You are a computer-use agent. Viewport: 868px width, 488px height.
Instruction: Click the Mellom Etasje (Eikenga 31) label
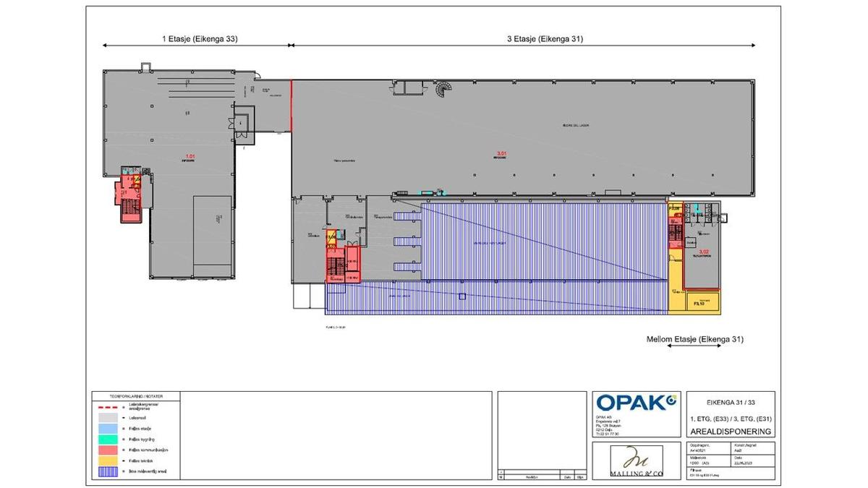coord(694,338)
